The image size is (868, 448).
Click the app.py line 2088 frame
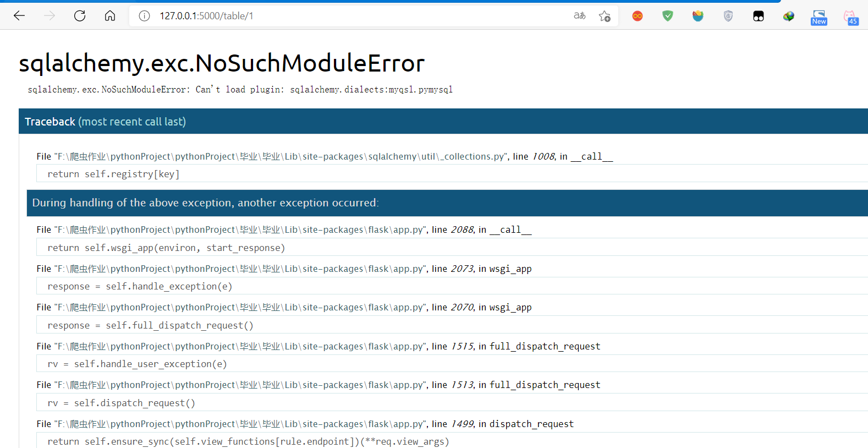coord(284,230)
